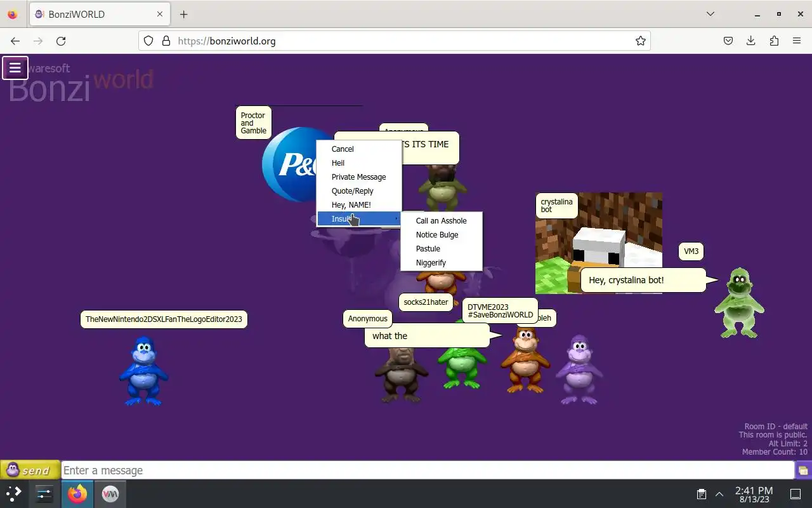Open the Firefox application menu
This screenshot has height=508, width=812.
[x=797, y=41]
